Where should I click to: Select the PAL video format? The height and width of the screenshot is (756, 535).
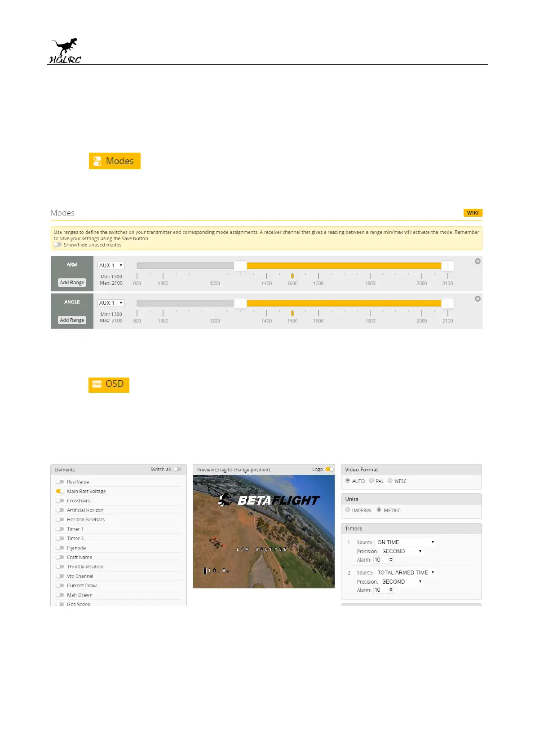click(x=371, y=480)
